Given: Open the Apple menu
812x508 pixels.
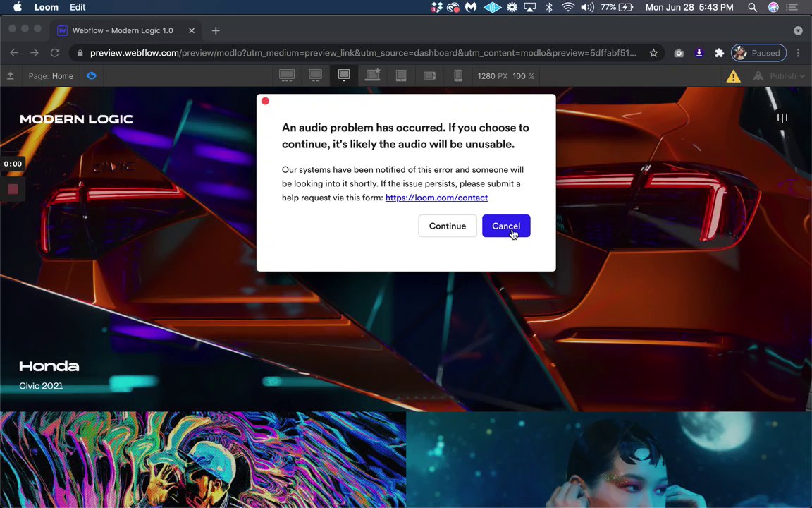Looking at the screenshot, I should pos(18,7).
